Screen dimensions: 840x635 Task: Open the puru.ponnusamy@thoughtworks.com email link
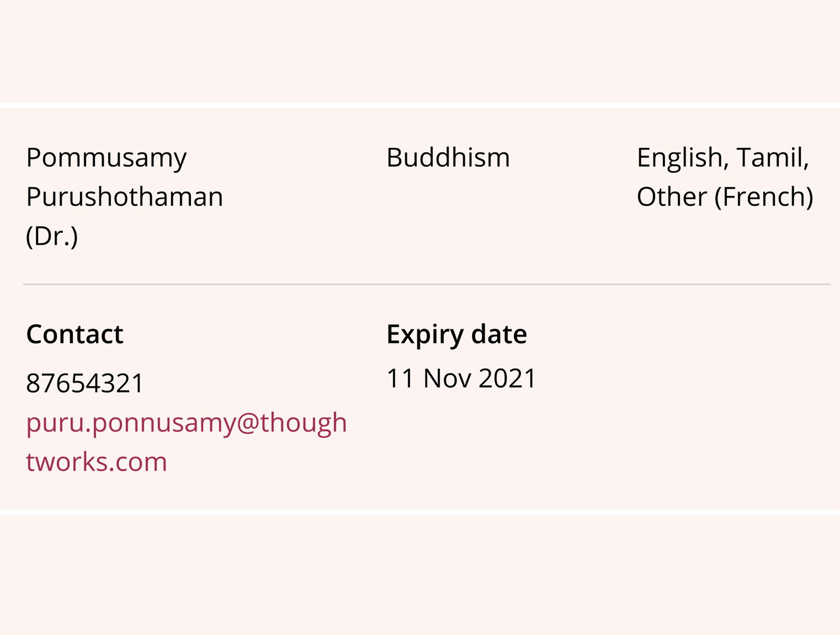pos(186,442)
